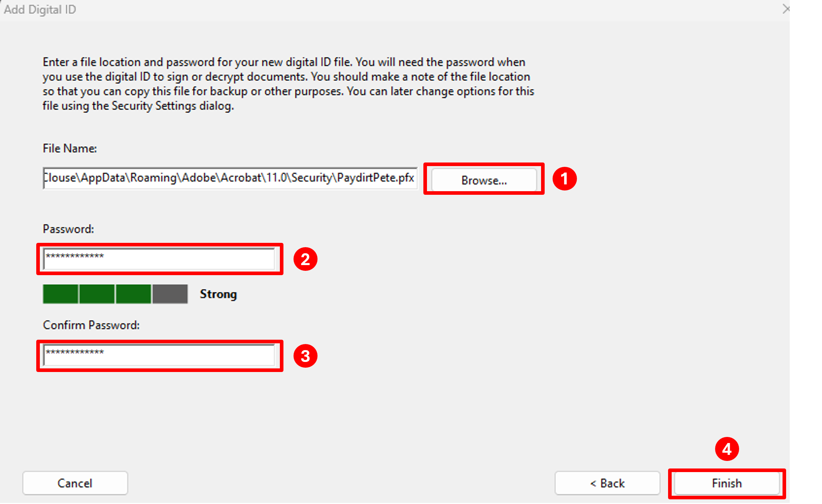Click the Confirm Password label

point(91,325)
